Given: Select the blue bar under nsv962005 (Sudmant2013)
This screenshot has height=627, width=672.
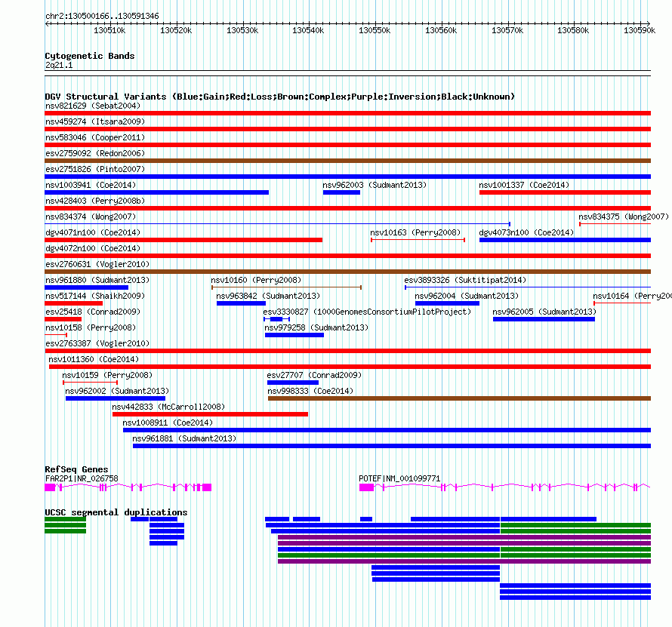Looking at the screenshot, I should (x=544, y=319).
